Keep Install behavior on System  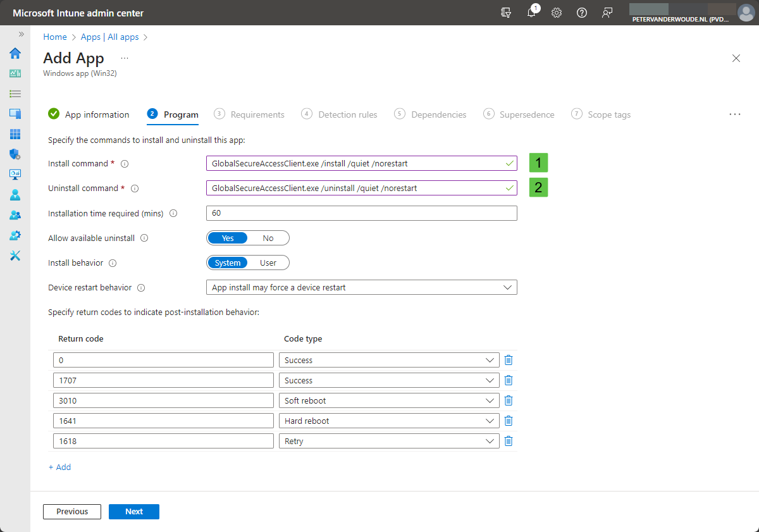[228, 263]
